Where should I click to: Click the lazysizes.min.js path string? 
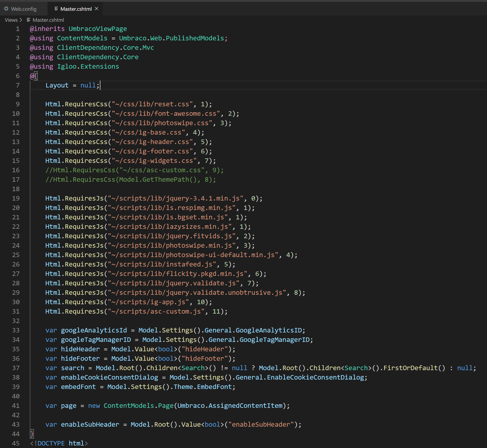(x=169, y=227)
